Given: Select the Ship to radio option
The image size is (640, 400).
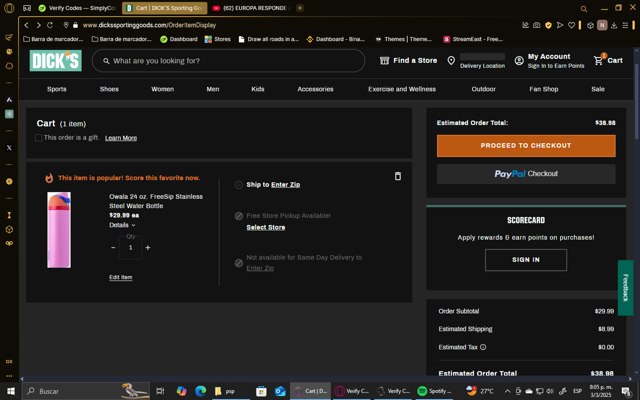Looking at the screenshot, I should (x=239, y=185).
